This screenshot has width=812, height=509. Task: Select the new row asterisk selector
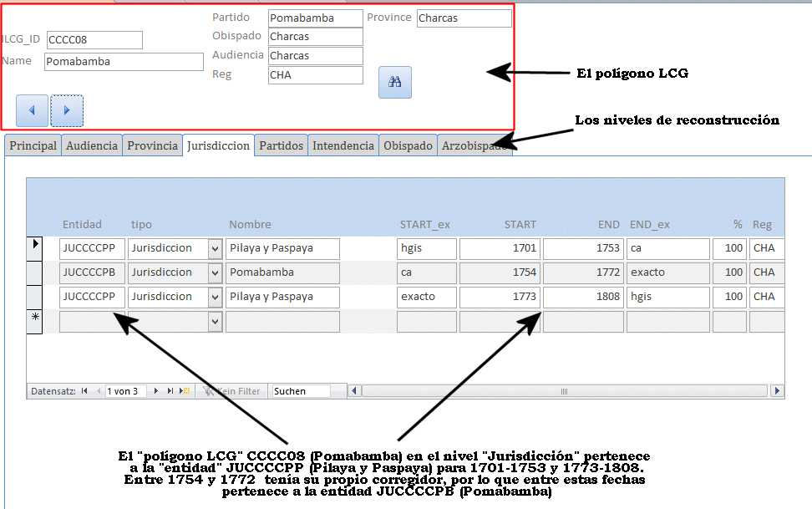click(34, 322)
